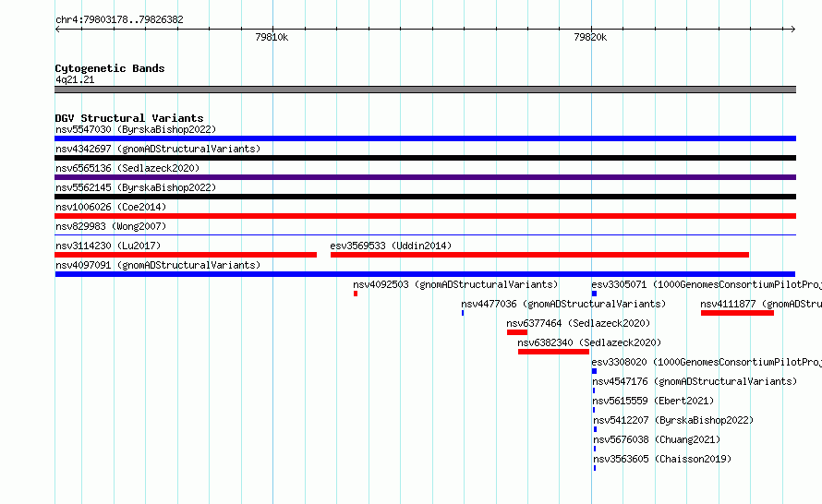This screenshot has width=822, height=504.
Task: Open the nsv4477036 (gnomADStructuralVariants) label
Action: [563, 304]
